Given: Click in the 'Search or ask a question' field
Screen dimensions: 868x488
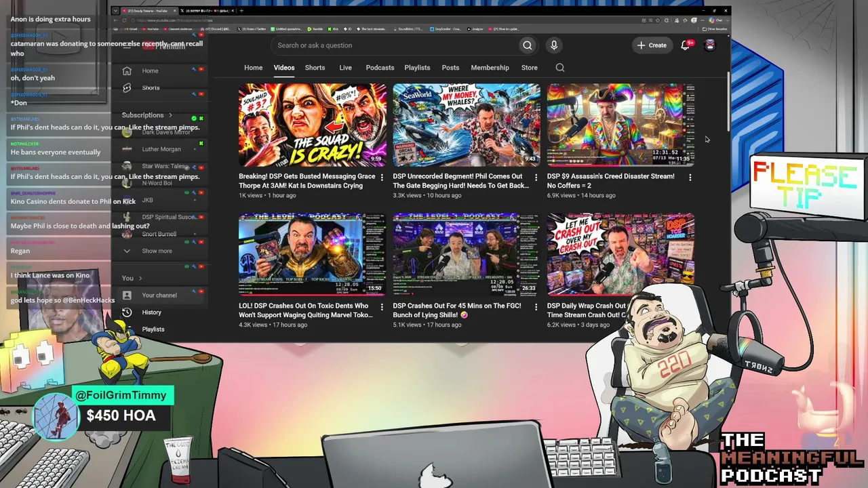Looking at the screenshot, I should pos(395,45).
